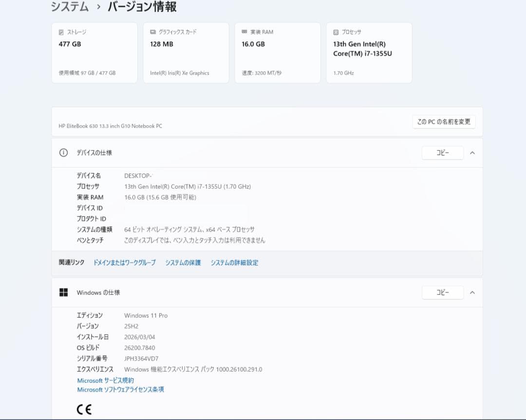Open ドメインまたはワークグループ link
The image size is (526, 420).
pyautogui.click(x=125, y=263)
